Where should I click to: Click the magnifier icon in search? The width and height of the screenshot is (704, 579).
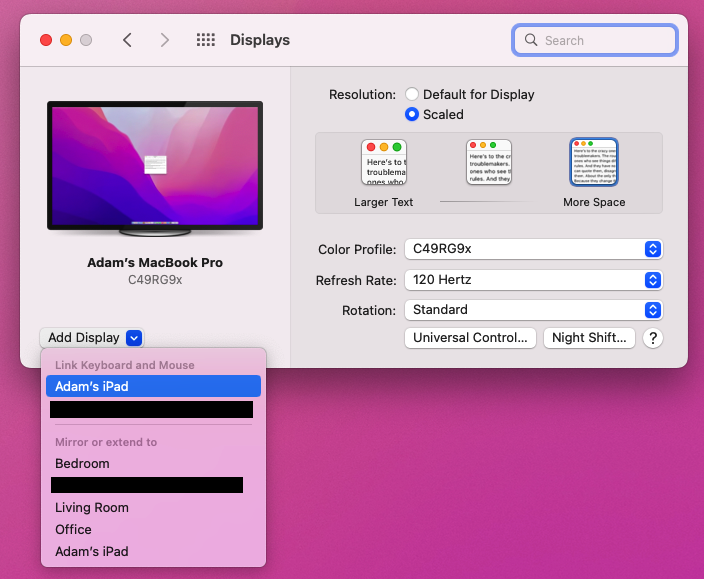[531, 40]
